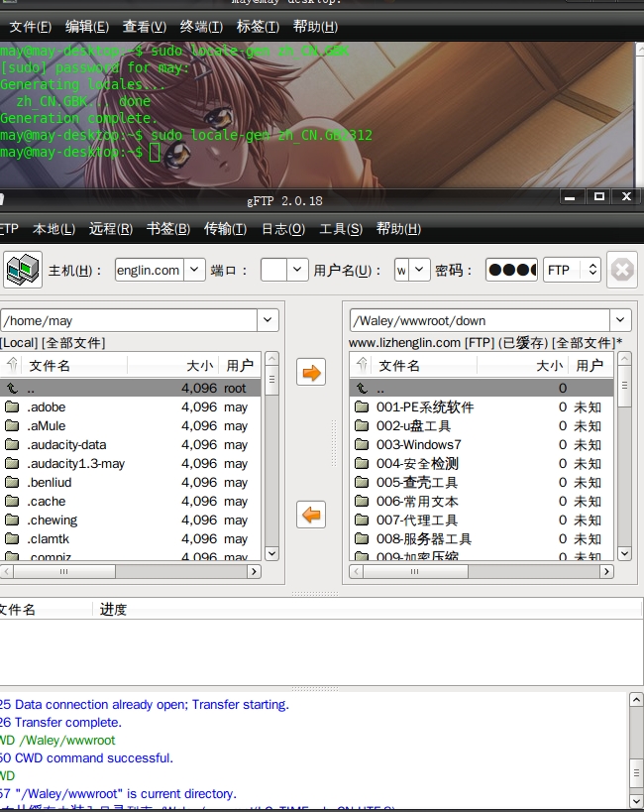The width and height of the screenshot is (644, 812).
Task: Sort local files by 大小 column
Action: coord(173,365)
